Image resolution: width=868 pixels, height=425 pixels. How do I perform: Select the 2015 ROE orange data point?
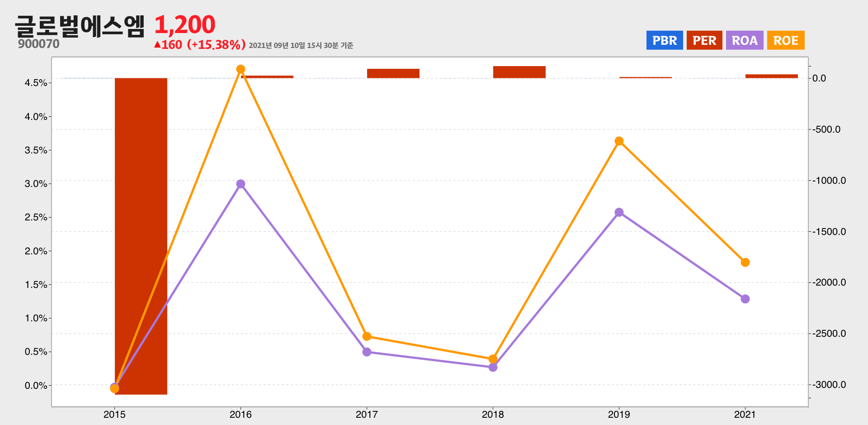tap(115, 389)
